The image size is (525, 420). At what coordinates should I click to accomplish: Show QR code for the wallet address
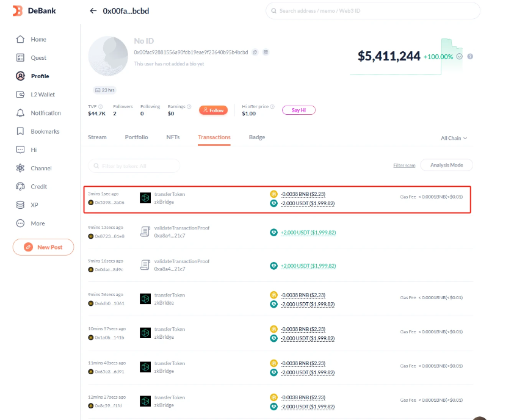[x=266, y=52]
